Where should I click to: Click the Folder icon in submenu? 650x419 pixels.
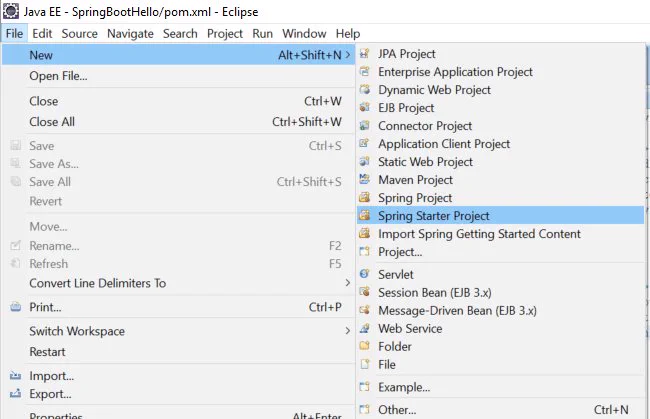[364, 346]
